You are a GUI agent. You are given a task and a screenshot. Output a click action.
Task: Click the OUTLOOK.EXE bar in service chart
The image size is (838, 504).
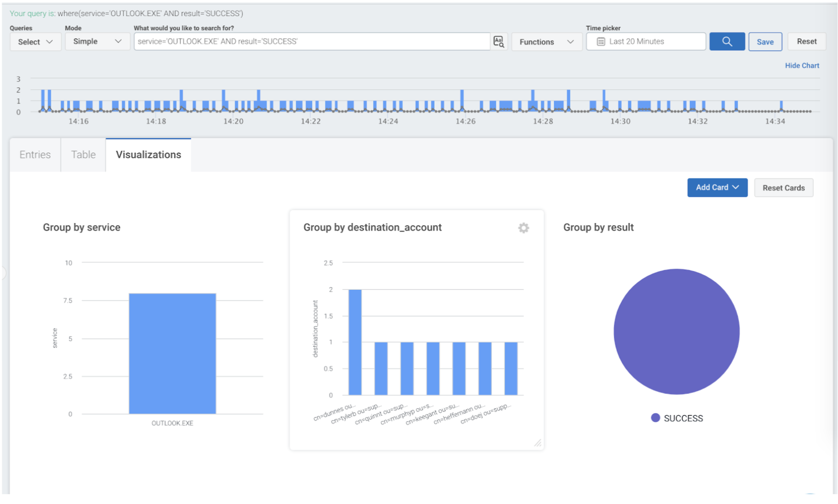click(172, 353)
